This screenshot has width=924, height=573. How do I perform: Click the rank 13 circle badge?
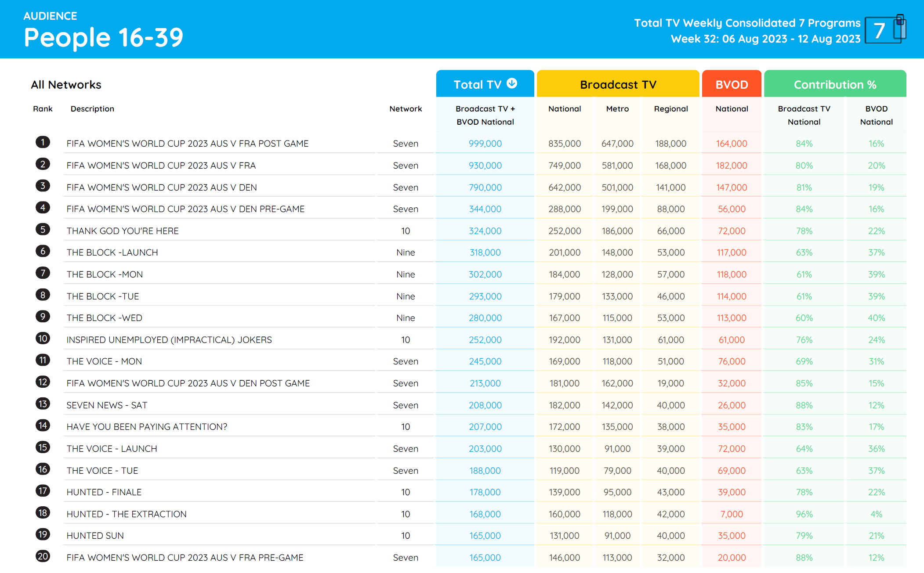click(x=43, y=404)
